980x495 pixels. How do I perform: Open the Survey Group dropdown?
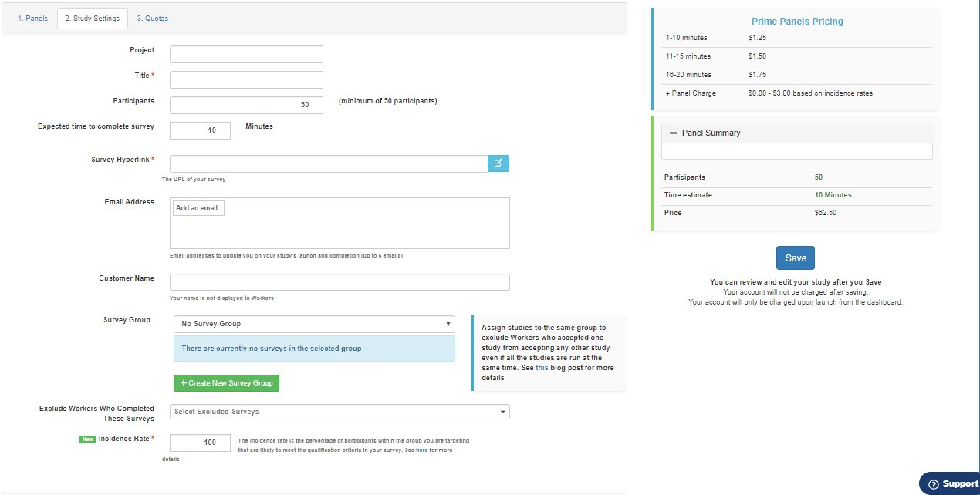[314, 323]
